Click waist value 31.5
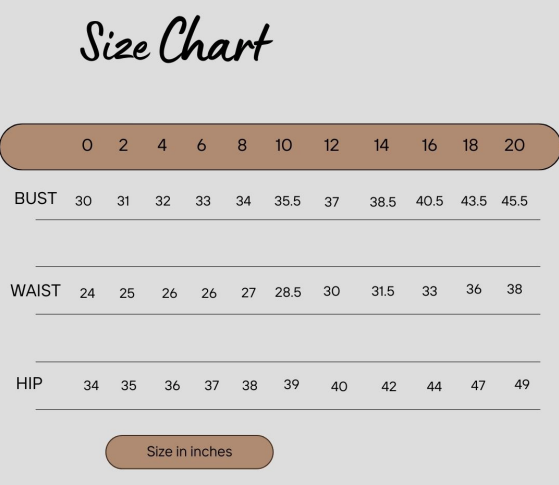Viewport: 559px width, 485px height. (383, 291)
